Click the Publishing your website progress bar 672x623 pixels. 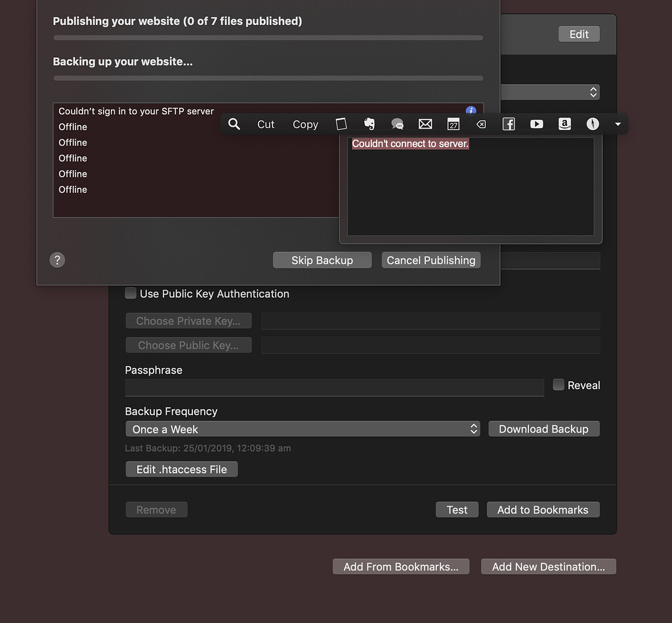(x=268, y=37)
